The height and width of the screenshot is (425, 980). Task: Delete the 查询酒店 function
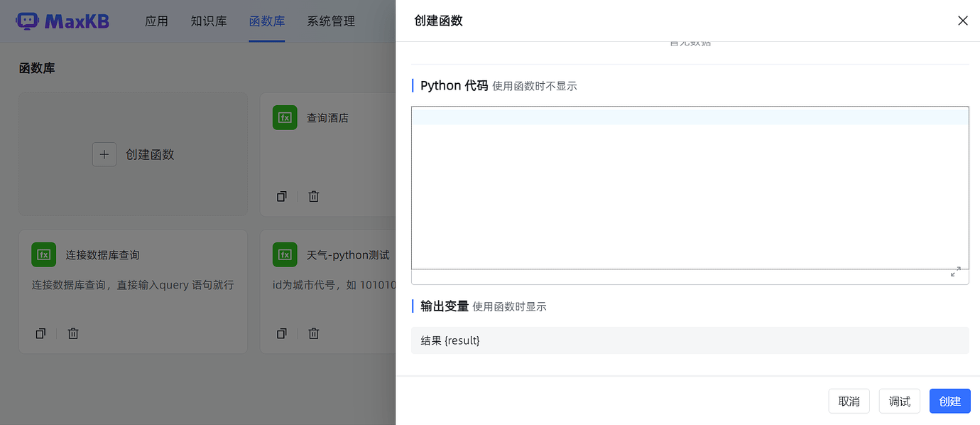[x=314, y=196]
